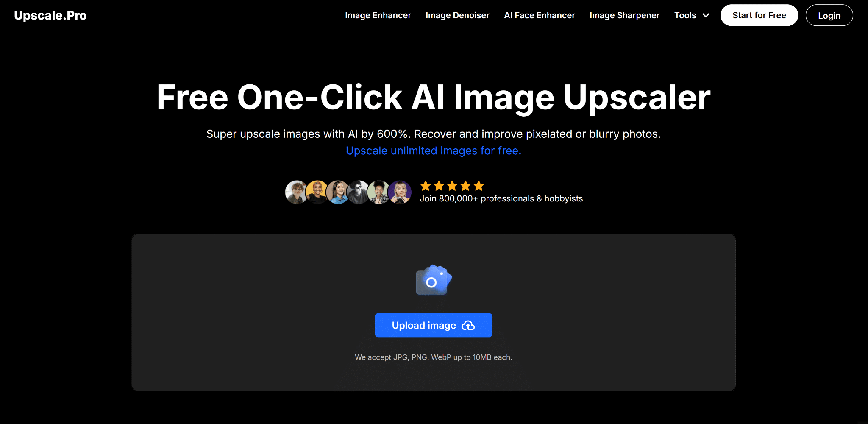Viewport: 868px width, 424px height.
Task: Follow the 'Upscale unlimited images for free' link
Action: tap(433, 151)
